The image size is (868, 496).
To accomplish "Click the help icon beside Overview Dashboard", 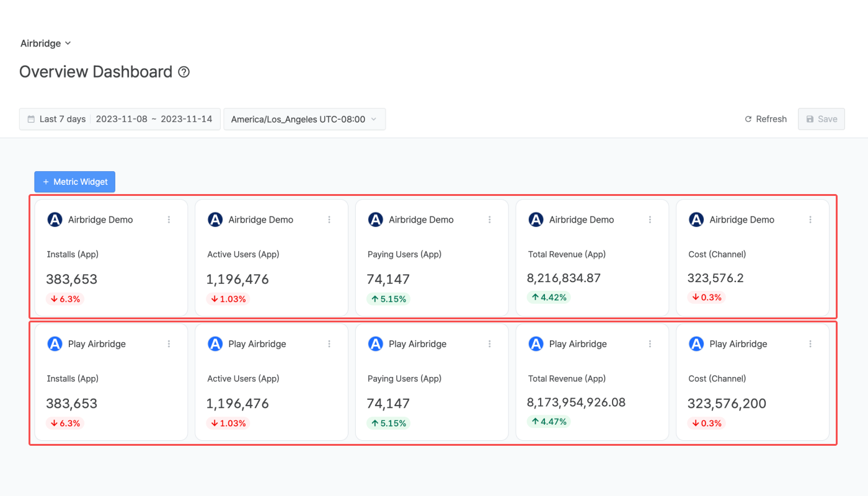I will pyautogui.click(x=184, y=72).
